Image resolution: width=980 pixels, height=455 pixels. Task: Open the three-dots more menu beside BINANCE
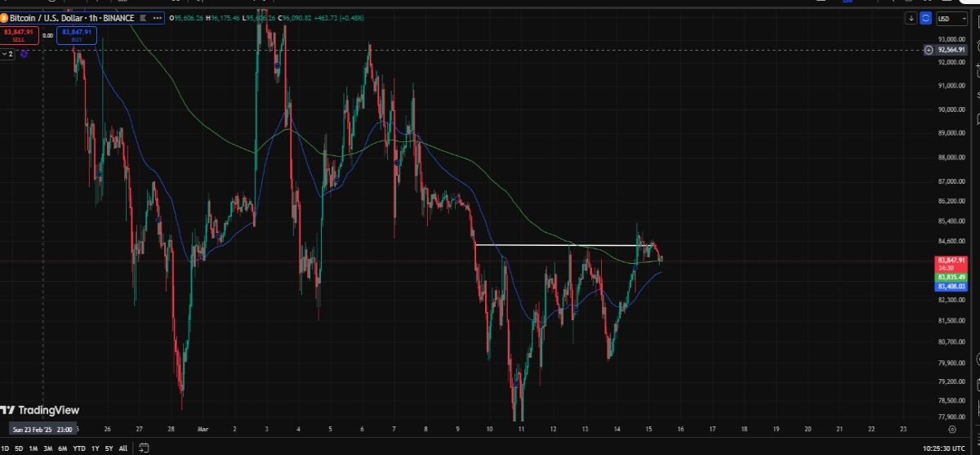159,17
